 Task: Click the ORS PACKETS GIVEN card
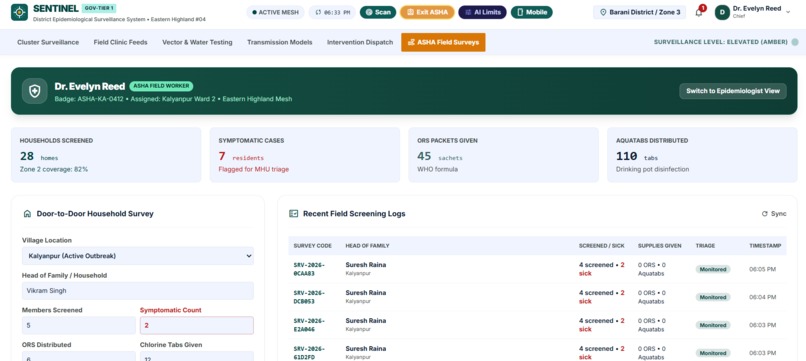(x=503, y=155)
